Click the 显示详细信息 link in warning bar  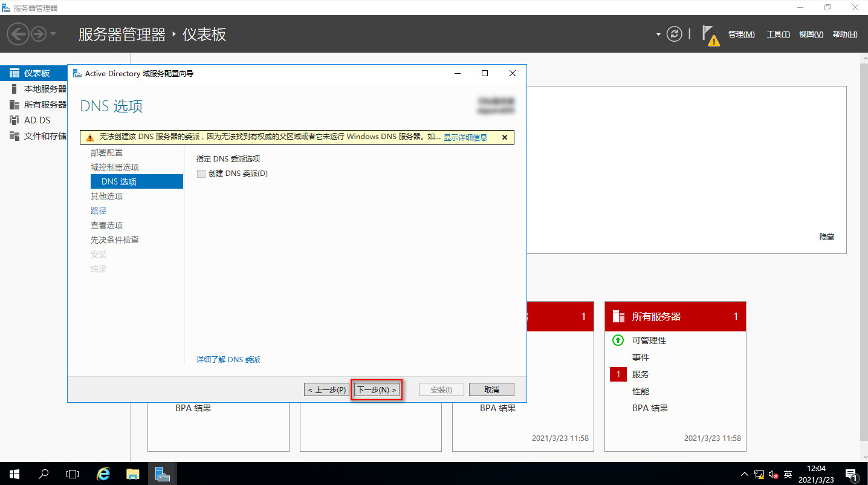(x=465, y=137)
